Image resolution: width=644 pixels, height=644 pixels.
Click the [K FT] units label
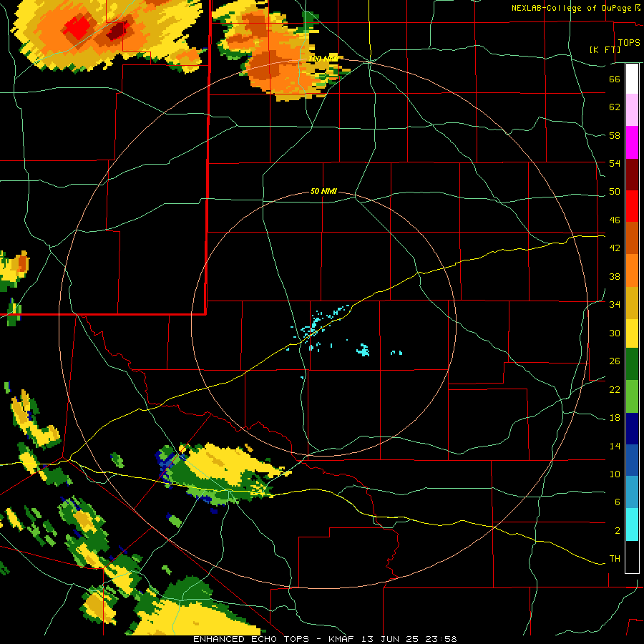pyautogui.click(x=605, y=49)
